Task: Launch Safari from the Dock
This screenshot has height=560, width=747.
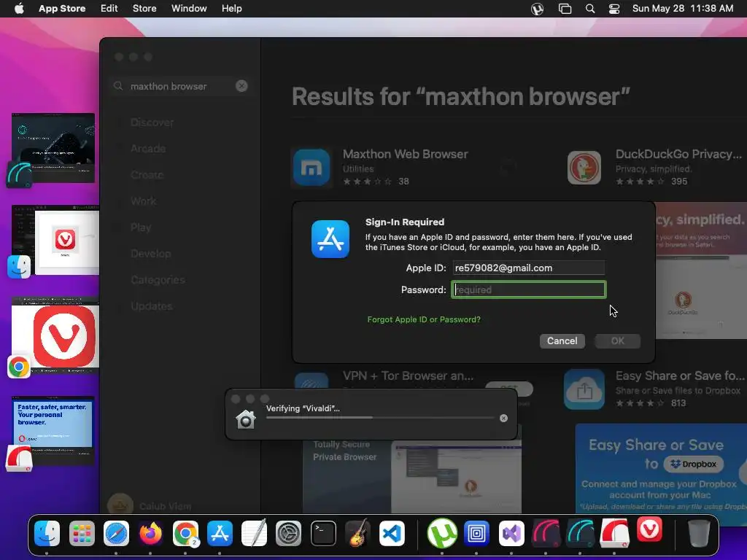Action: pyautogui.click(x=116, y=533)
